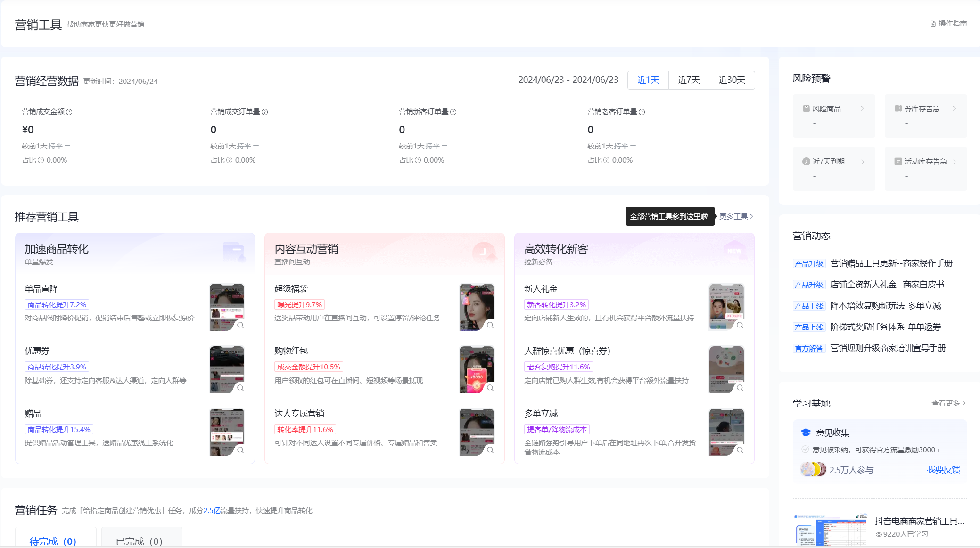
Task: Switch to 已完成 tasks tab
Action: pyautogui.click(x=139, y=541)
